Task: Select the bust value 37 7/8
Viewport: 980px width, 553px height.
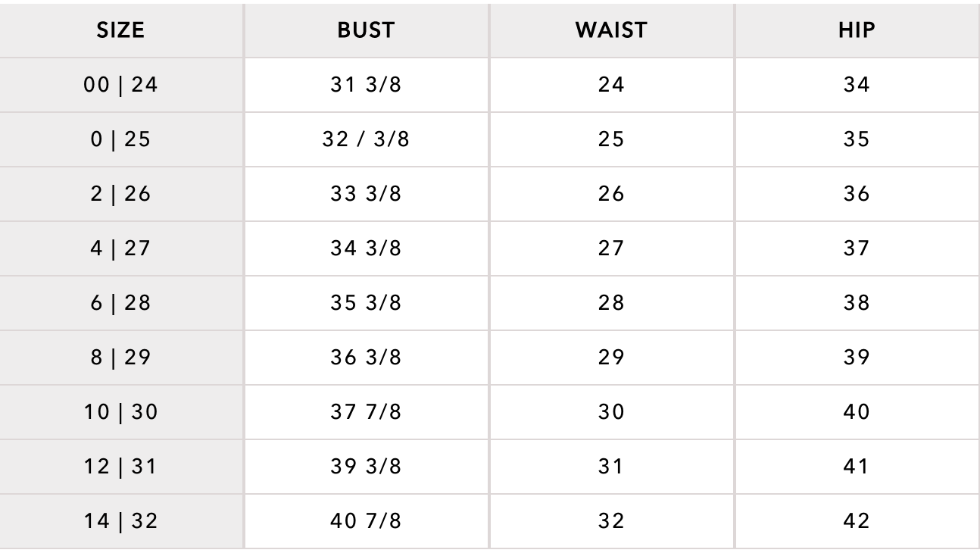Action: 366,412
